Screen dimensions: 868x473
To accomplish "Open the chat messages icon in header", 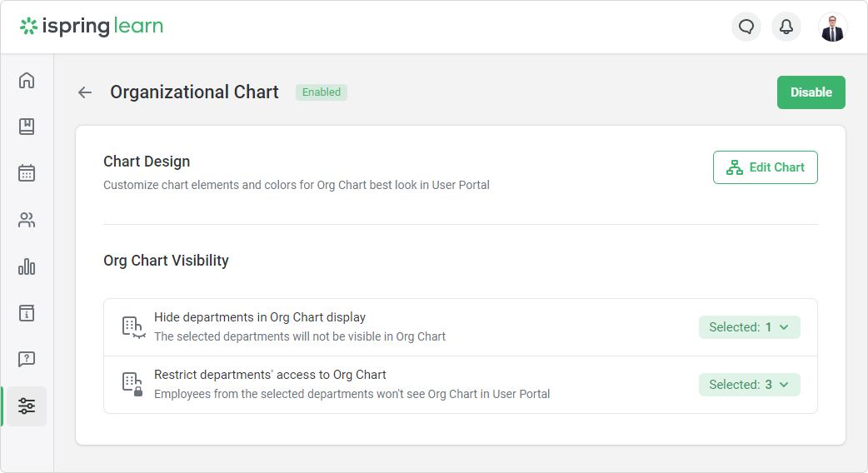I will point(746,27).
